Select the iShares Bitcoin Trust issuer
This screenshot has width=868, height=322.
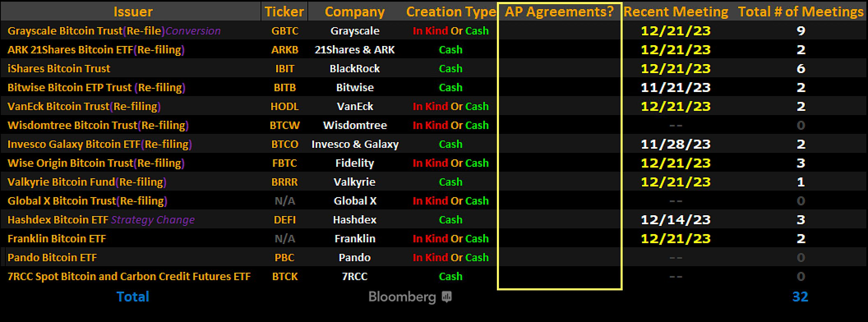(x=59, y=69)
